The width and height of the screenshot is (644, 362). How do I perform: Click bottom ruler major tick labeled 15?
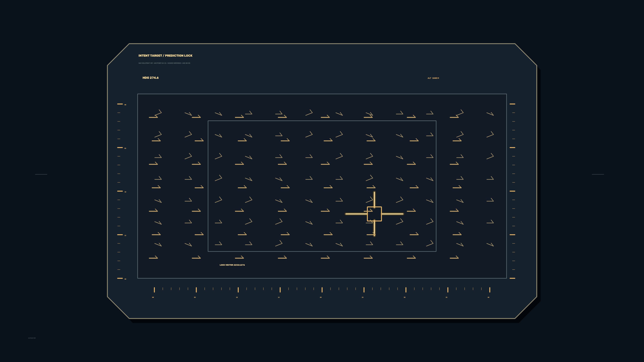coord(280,290)
